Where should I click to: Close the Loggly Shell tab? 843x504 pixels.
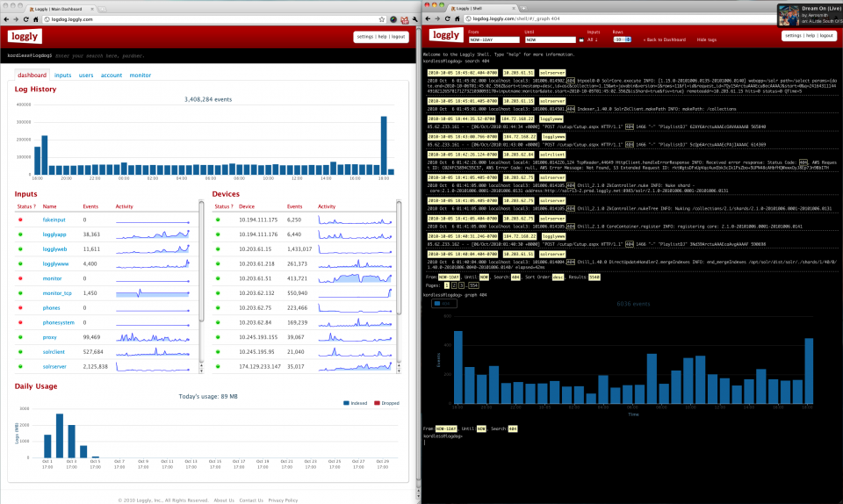[514, 8]
